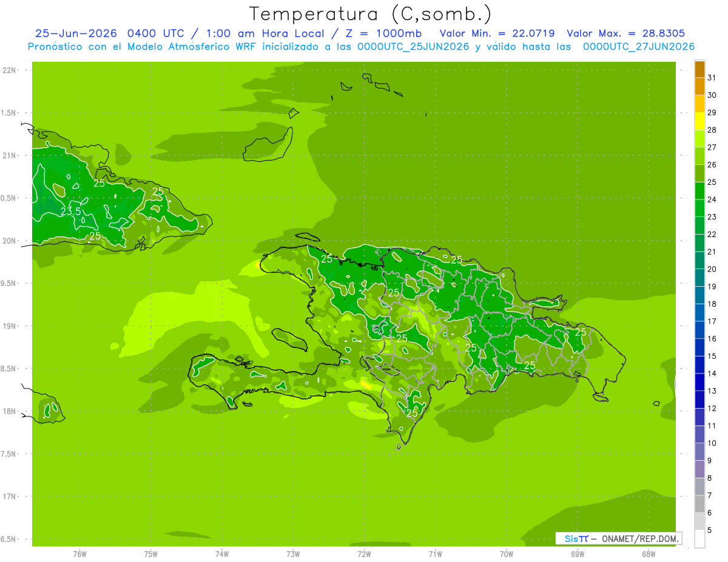Click the "0000UTC_27JUN2026" valid-until stamp
The height and width of the screenshot is (562, 728).
pos(638,47)
